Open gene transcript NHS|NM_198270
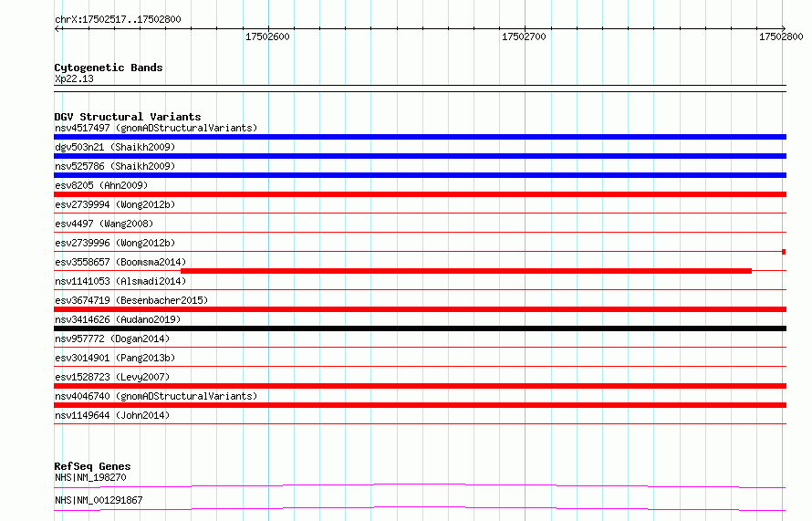 click(x=90, y=477)
